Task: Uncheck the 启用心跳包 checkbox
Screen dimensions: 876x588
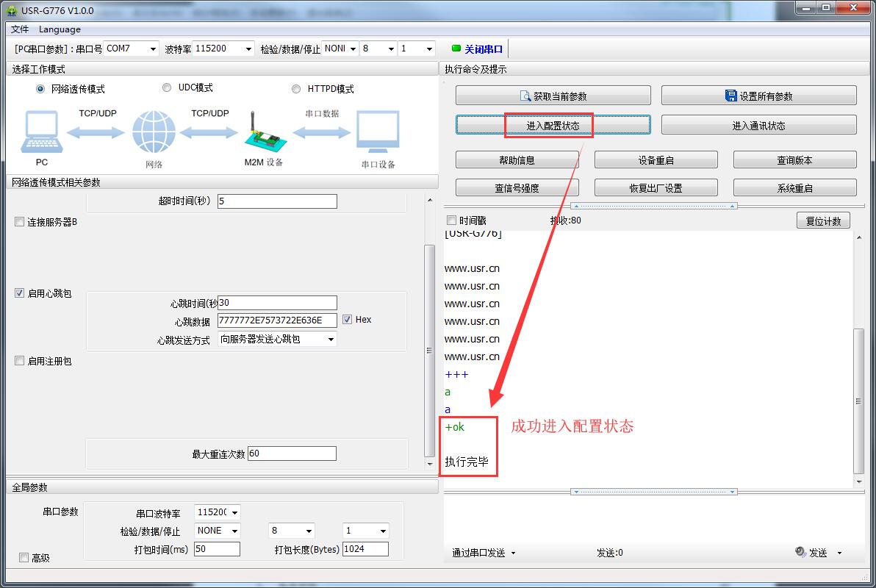Action: pos(20,293)
